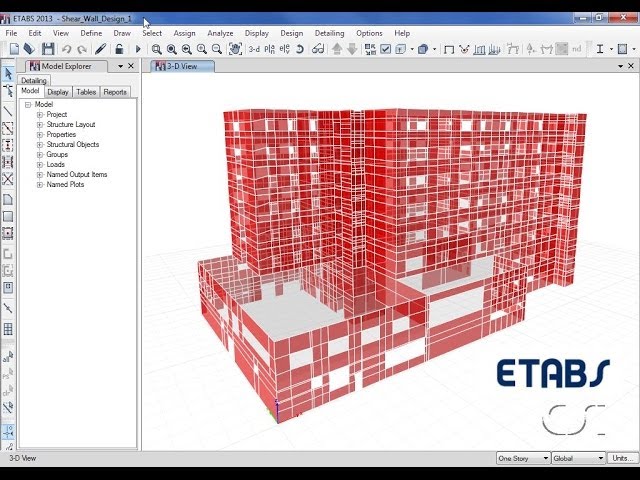The image size is (640, 480).
Task: Run analysis with the play arrow icon
Action: [x=138, y=49]
